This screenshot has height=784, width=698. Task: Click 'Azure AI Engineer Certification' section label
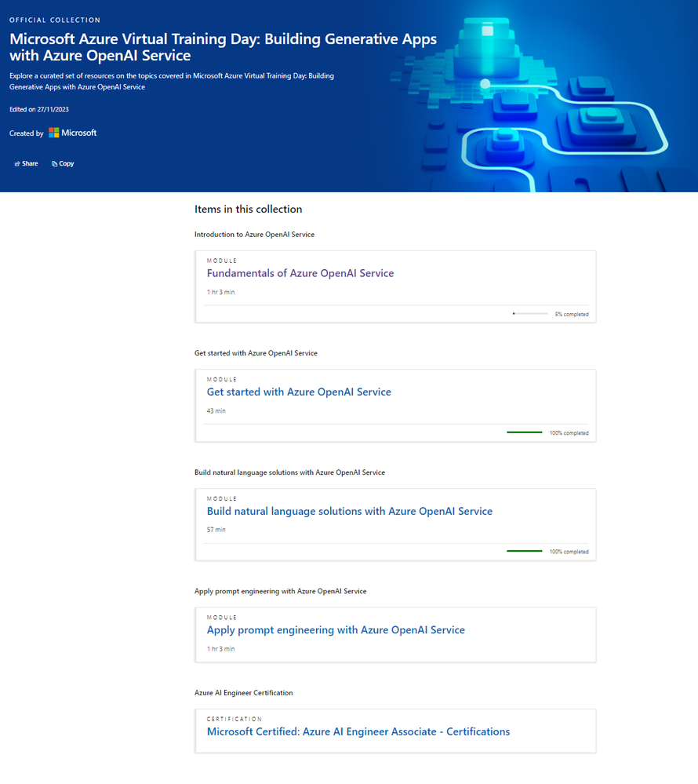point(243,692)
